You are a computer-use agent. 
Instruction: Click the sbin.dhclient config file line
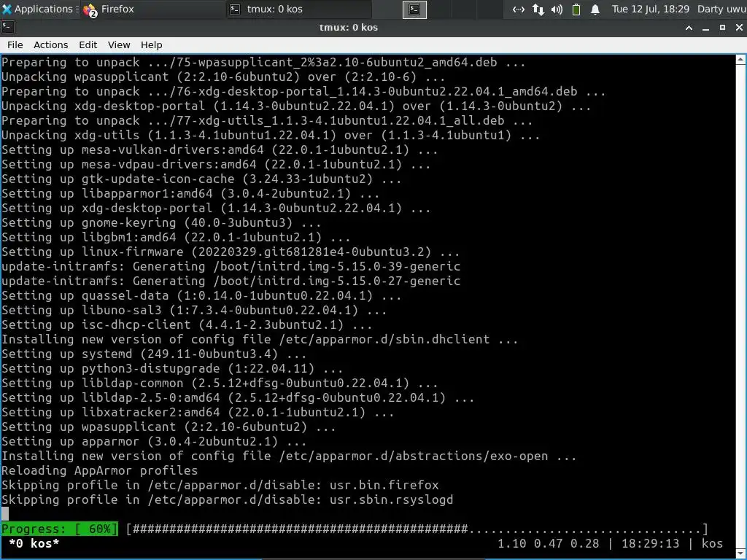[260, 339]
